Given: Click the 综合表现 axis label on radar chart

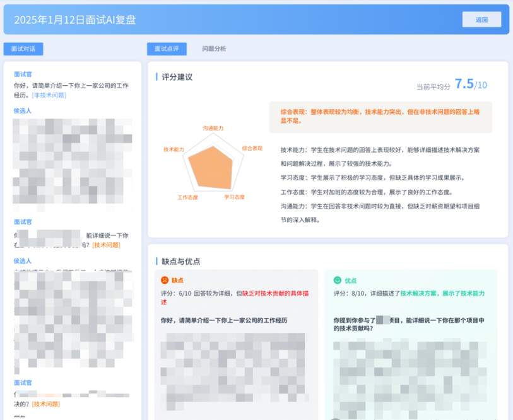Looking at the screenshot, I should (252, 148).
